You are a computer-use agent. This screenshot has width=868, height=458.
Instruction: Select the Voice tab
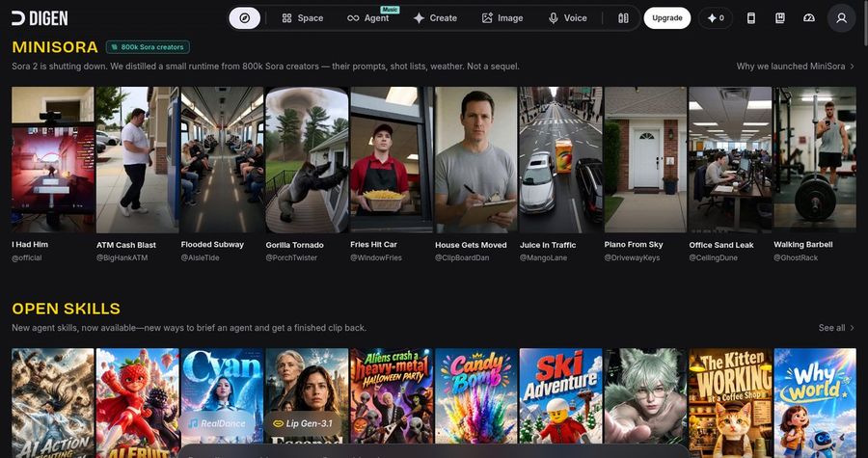click(567, 18)
